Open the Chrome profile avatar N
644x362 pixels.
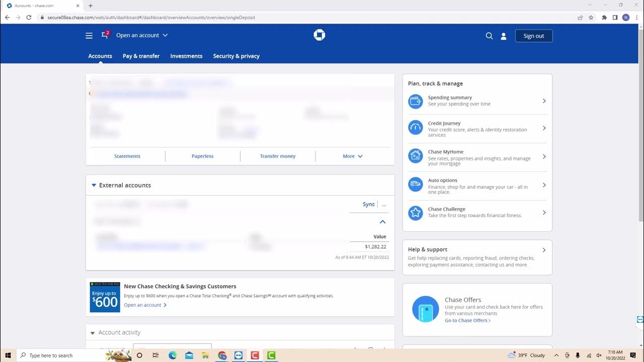tap(626, 17)
